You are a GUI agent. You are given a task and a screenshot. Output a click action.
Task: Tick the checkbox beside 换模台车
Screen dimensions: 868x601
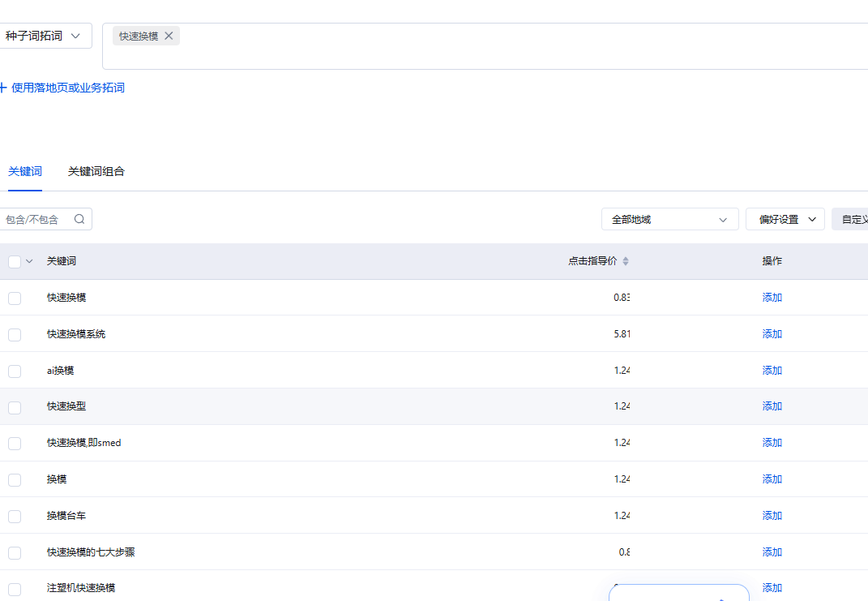[15, 516]
